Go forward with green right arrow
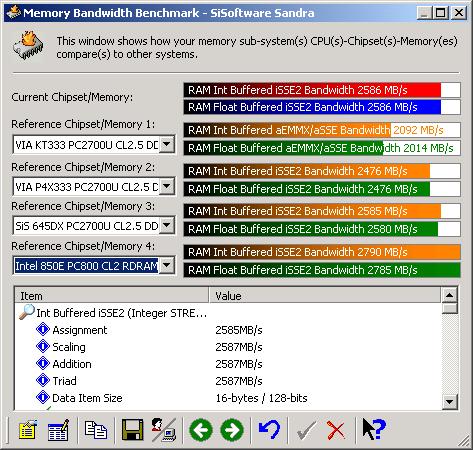Screen dimensions: 473x450 [x=232, y=430]
